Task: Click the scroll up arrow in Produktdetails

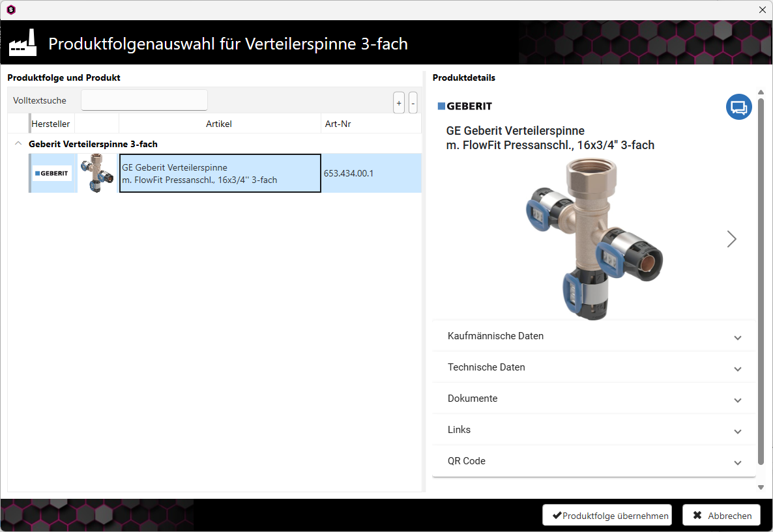Action: tap(761, 92)
